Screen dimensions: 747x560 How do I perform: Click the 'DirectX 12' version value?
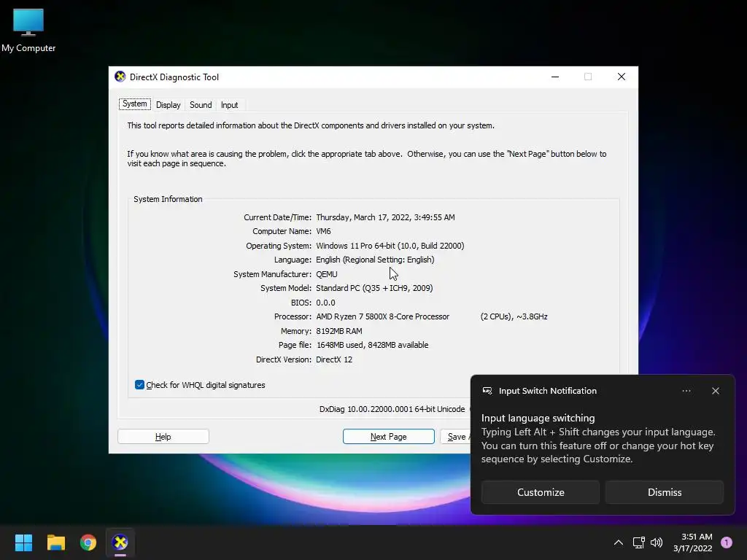coord(334,359)
